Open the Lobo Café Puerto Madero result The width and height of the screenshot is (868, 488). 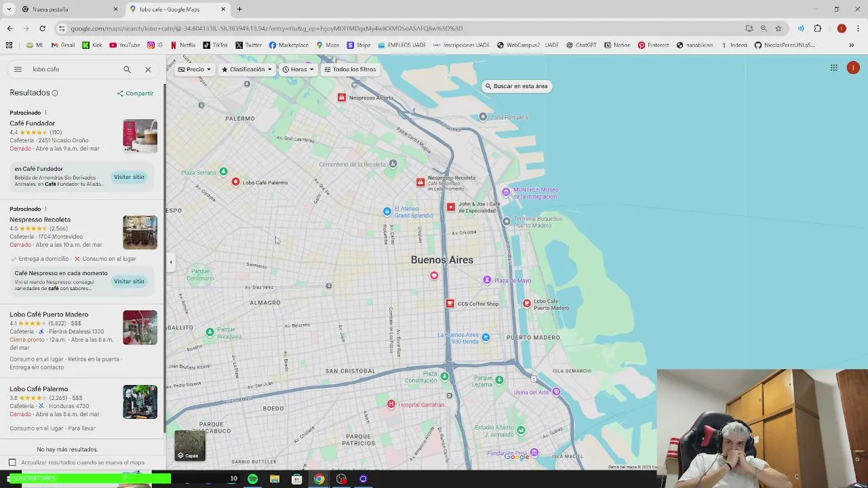pyautogui.click(x=49, y=314)
